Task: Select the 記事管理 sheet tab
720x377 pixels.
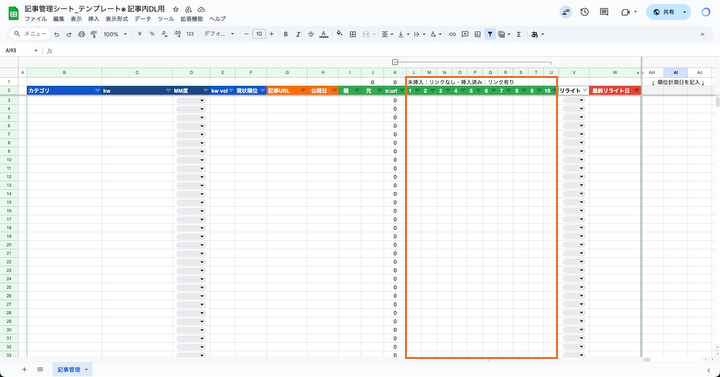Action: 73,369
